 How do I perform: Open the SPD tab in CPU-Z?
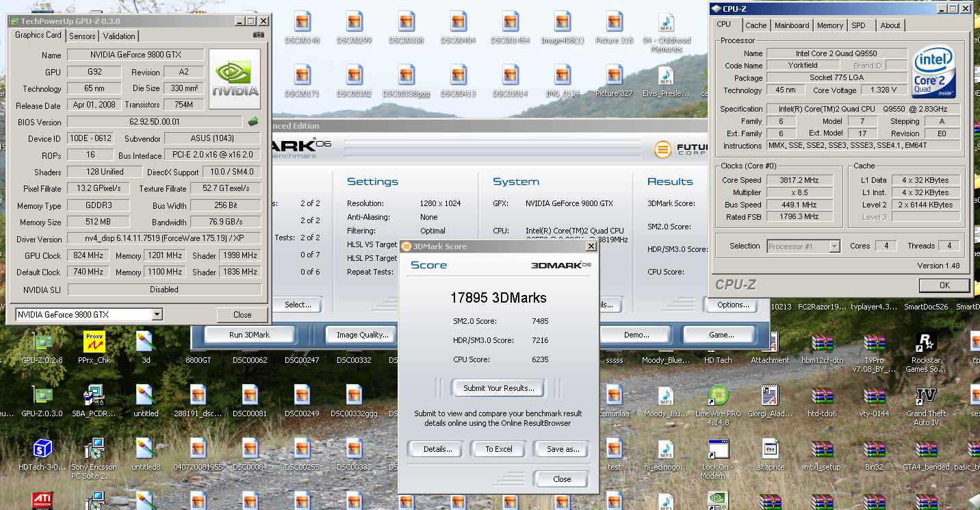858,25
